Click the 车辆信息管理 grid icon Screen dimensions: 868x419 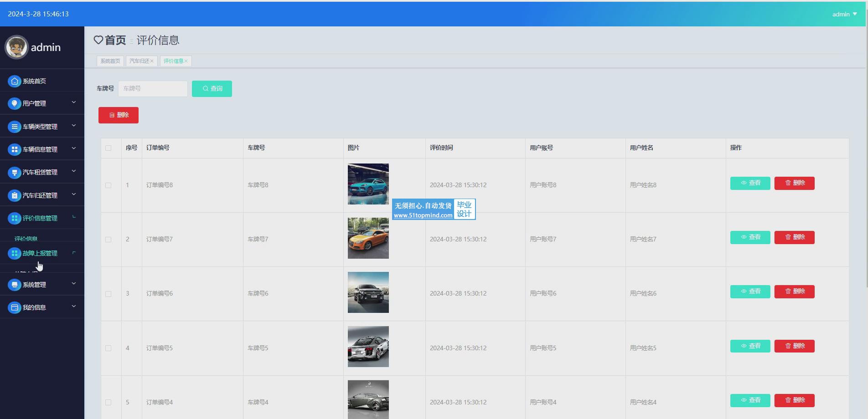point(15,149)
